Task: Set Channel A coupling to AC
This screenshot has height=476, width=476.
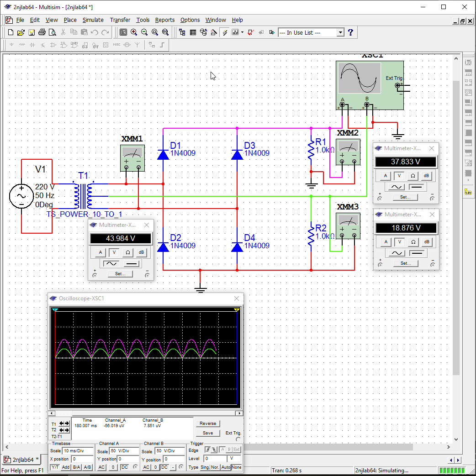Action: [x=101, y=467]
